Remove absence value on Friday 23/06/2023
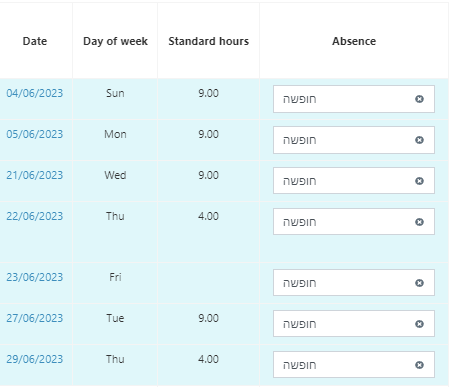This screenshot has height=387, width=449. [419, 283]
